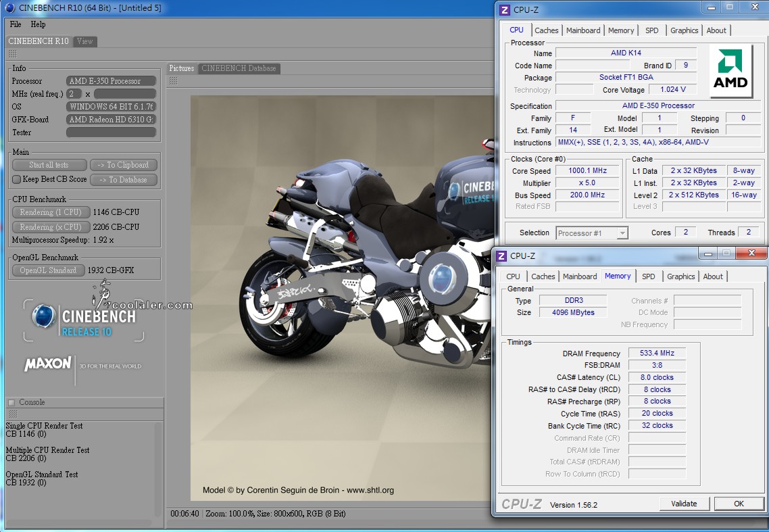Open the SPD tab in the CPU-Z memory window
Screen dimensions: 769x532
648,276
